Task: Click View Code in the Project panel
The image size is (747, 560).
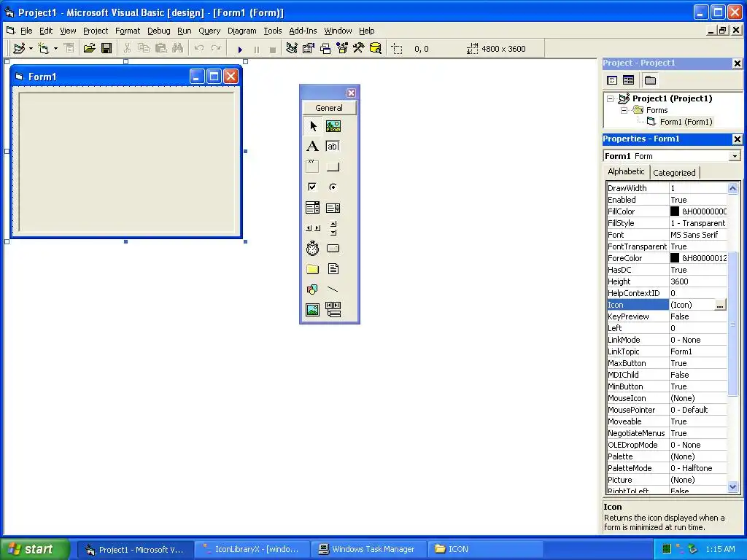Action: click(612, 80)
